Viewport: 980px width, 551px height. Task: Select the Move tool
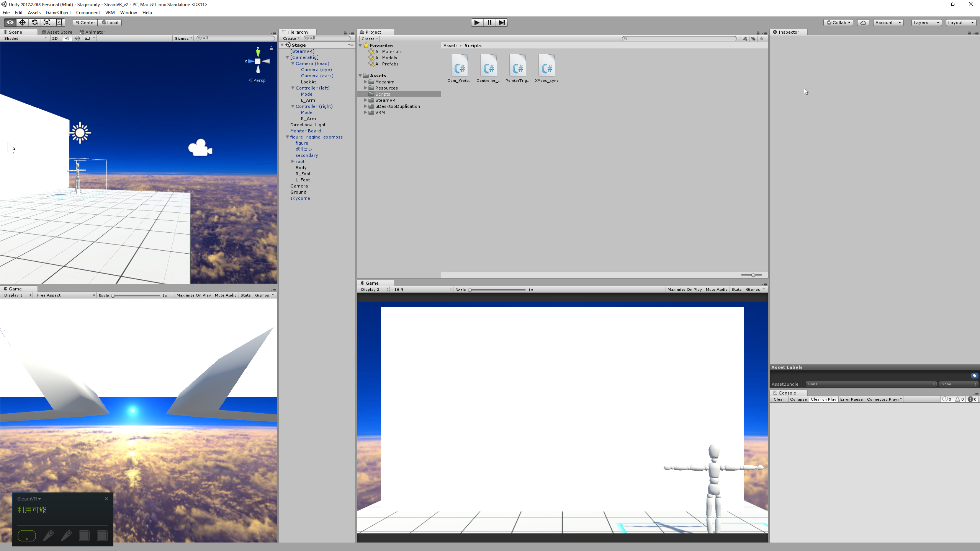pos(22,23)
